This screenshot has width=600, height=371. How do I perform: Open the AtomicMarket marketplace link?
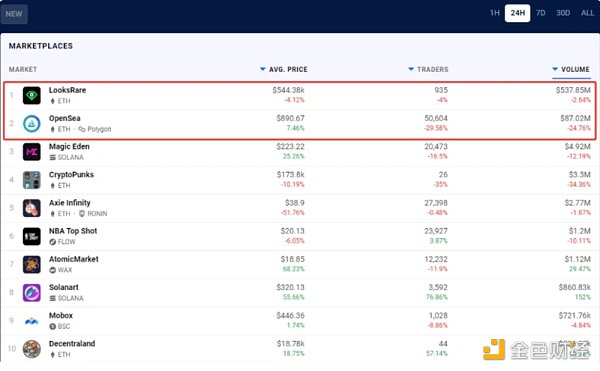73,259
